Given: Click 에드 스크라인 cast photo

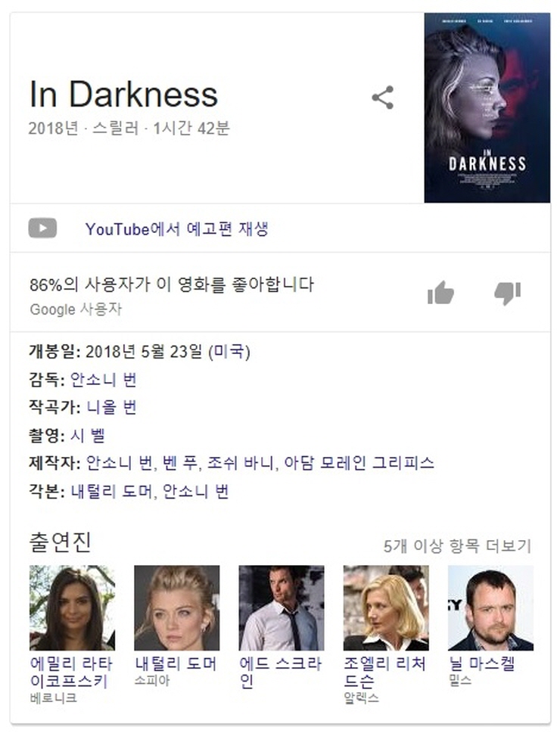Looking at the screenshot, I should [282, 607].
